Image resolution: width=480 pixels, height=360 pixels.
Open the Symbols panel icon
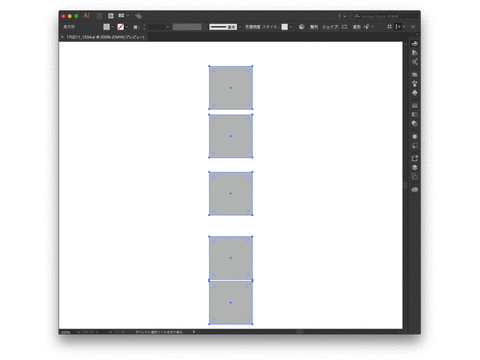click(x=415, y=92)
